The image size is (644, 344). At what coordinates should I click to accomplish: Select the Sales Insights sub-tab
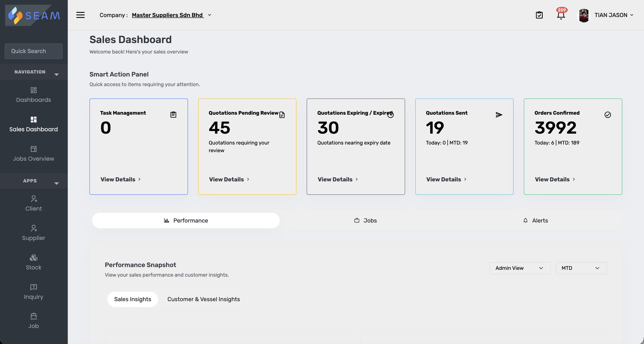pos(133,299)
